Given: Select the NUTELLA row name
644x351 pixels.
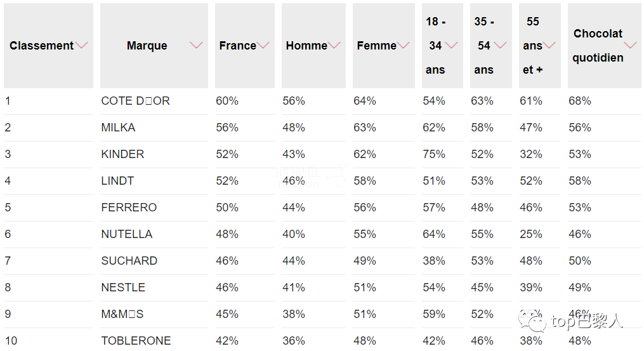Looking at the screenshot, I should [126, 234].
